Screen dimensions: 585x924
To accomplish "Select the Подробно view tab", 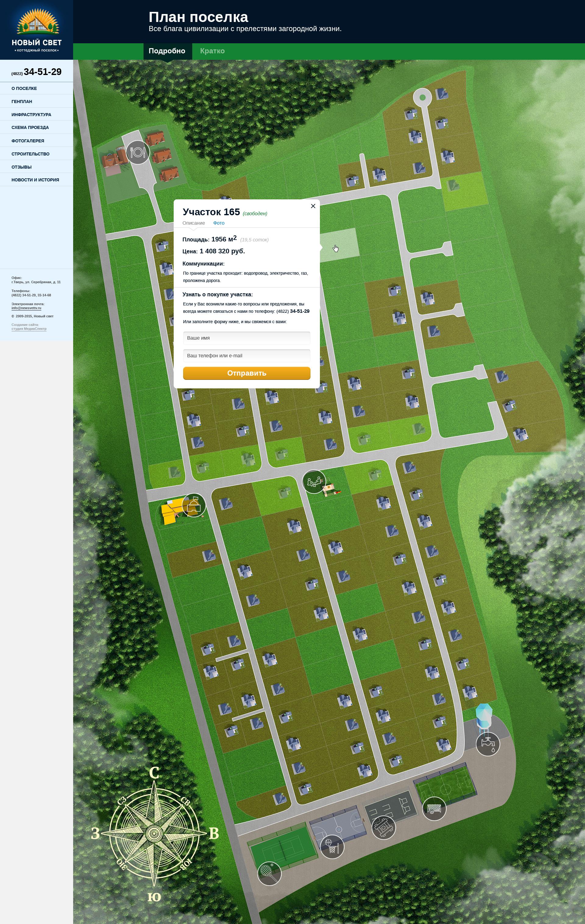I will coord(167,51).
